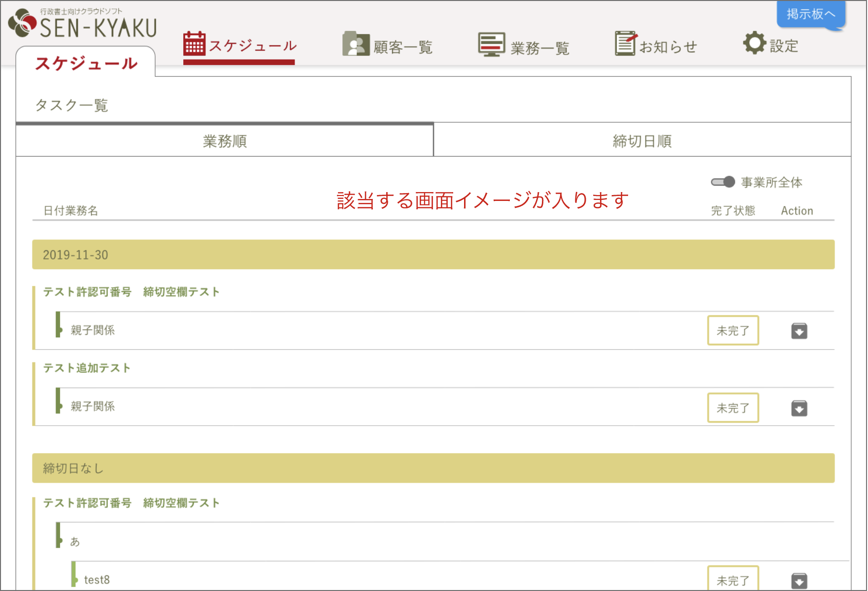Open the 業務一覧 monitor icon
The height and width of the screenshot is (591, 868).
coord(491,43)
